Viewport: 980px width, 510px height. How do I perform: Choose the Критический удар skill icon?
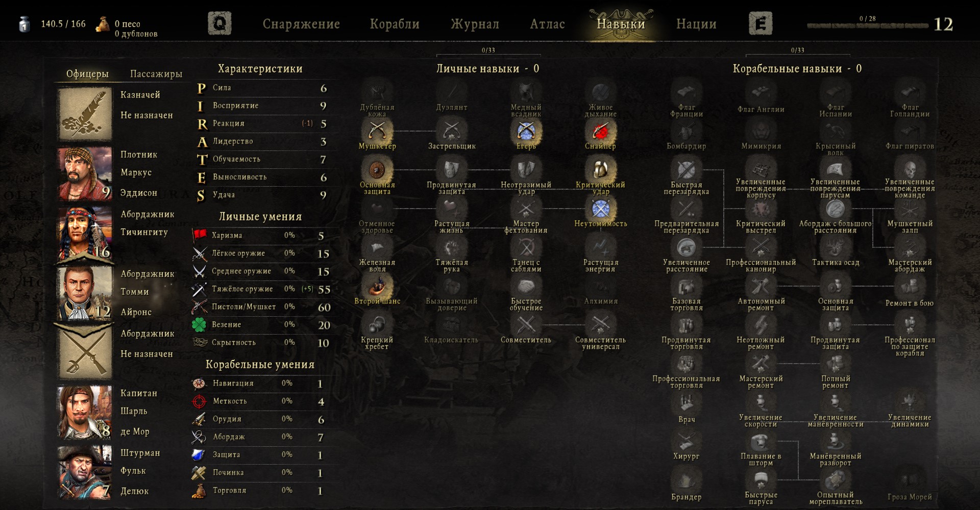601,169
